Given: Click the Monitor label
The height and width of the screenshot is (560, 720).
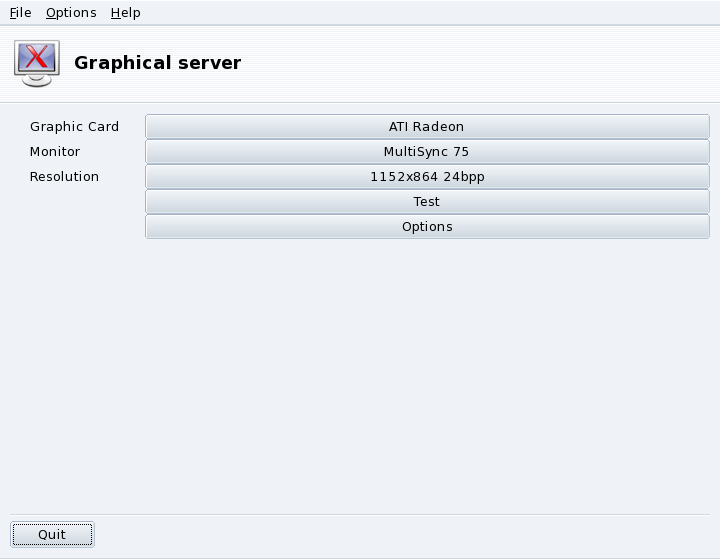Looking at the screenshot, I should coord(55,152).
